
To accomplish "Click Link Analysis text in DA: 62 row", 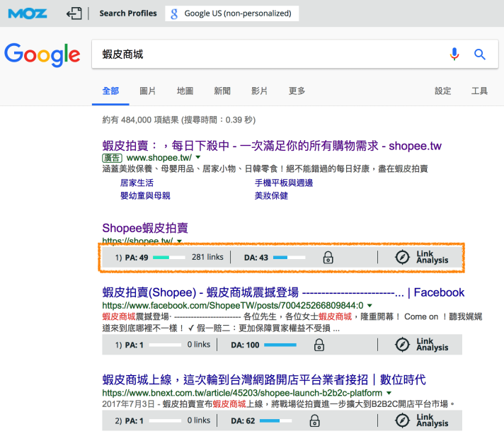I will [433, 420].
